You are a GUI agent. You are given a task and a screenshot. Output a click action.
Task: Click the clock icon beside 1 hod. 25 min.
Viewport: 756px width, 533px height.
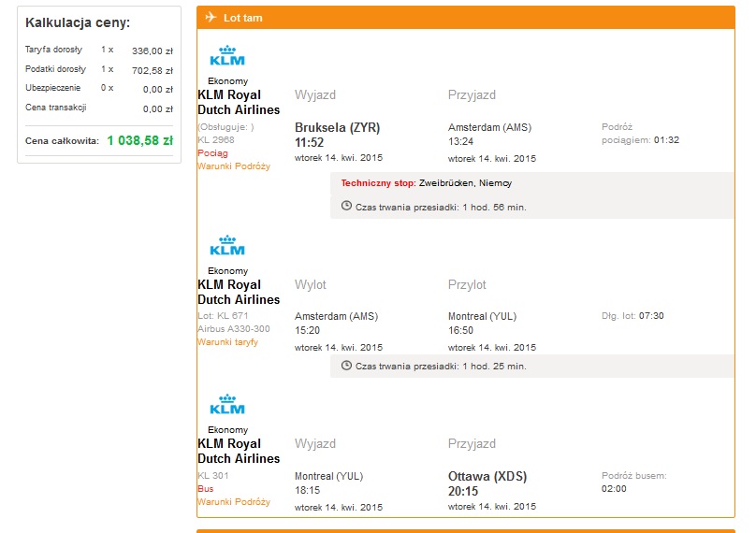(x=346, y=366)
